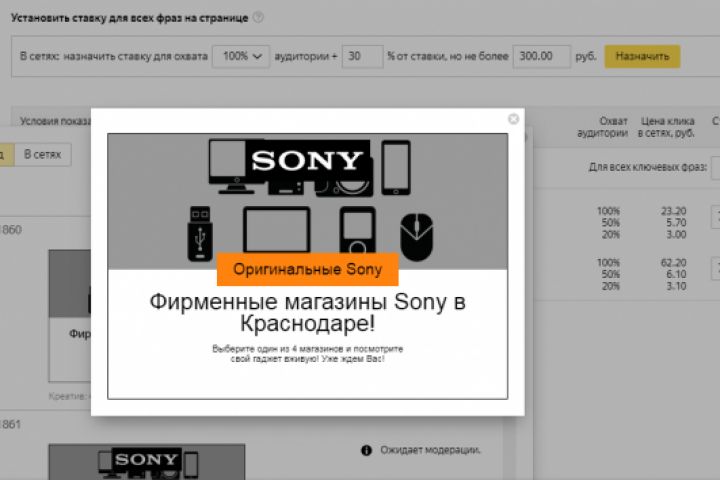This screenshot has height=480, width=720.
Task: Click the Охват аудитории column header
Action: coord(602,127)
